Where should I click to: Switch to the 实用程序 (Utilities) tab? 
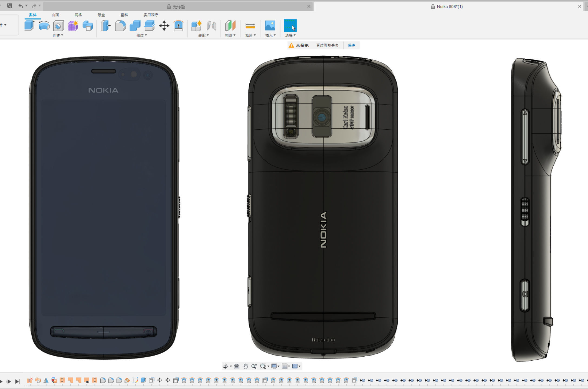click(x=151, y=15)
